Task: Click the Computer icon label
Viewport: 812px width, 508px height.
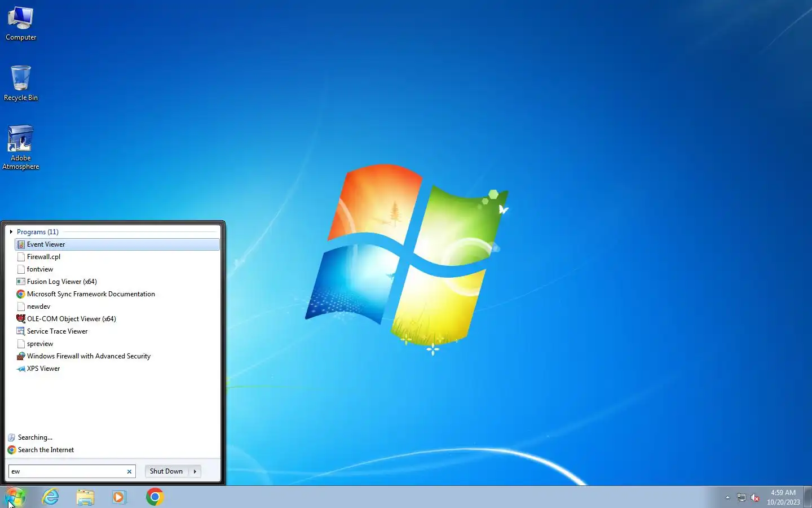Action: pyautogui.click(x=21, y=37)
